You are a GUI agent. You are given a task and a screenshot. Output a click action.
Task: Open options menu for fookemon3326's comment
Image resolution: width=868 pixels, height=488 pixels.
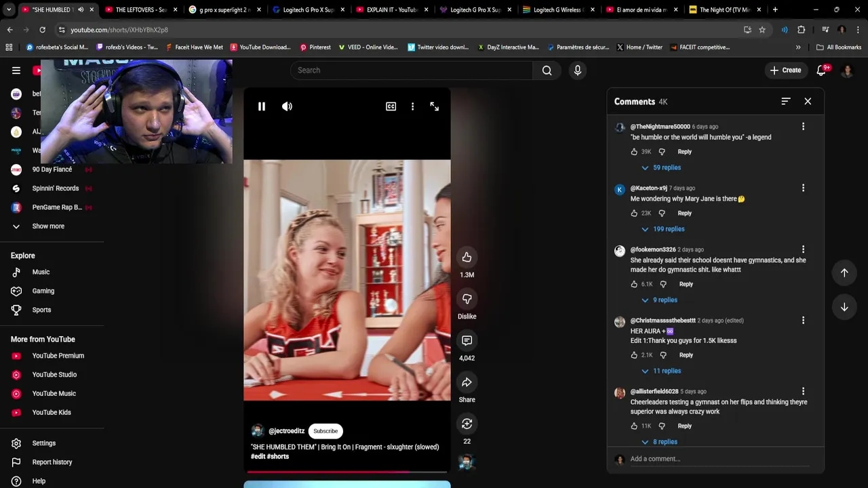click(x=803, y=249)
